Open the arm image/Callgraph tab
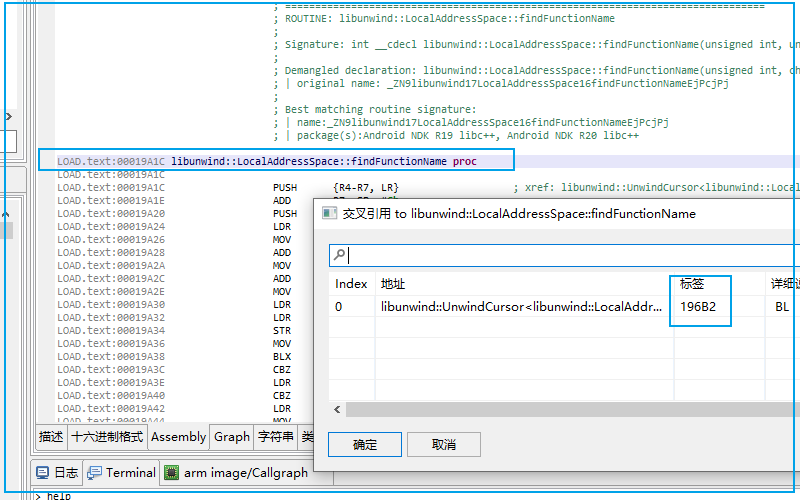This screenshot has height=500, width=800. pos(236,473)
